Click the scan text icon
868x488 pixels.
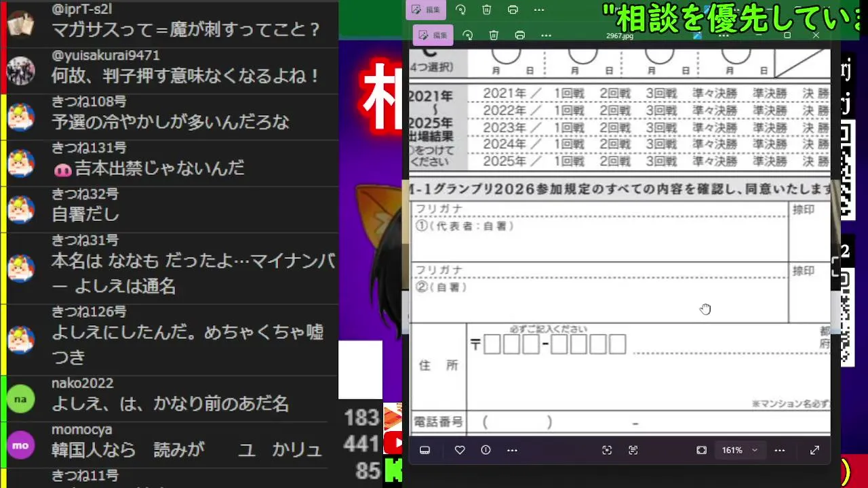[633, 450]
